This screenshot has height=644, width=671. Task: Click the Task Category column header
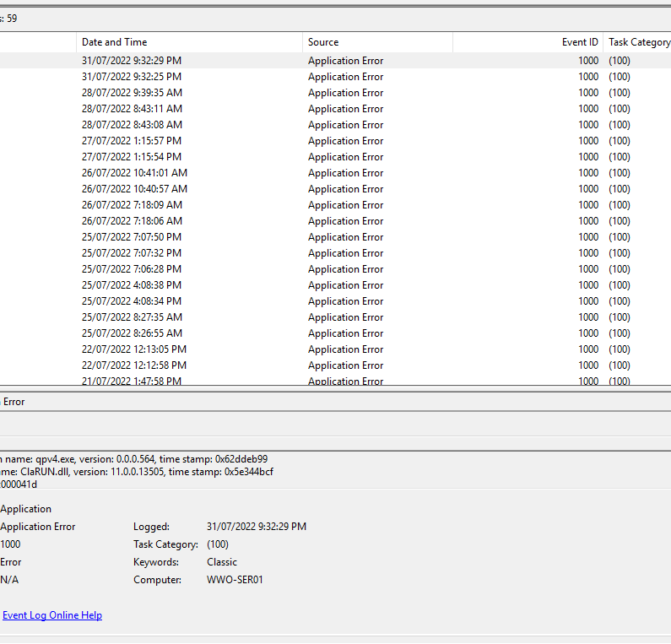click(638, 42)
